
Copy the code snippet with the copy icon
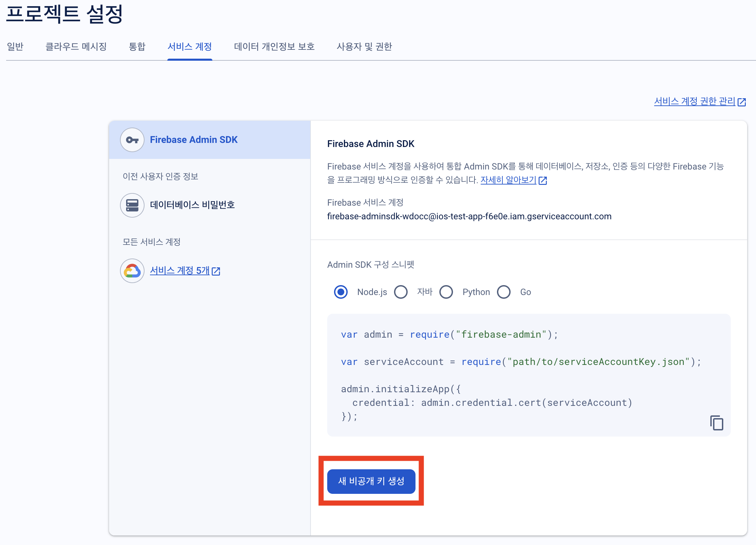[x=717, y=423]
